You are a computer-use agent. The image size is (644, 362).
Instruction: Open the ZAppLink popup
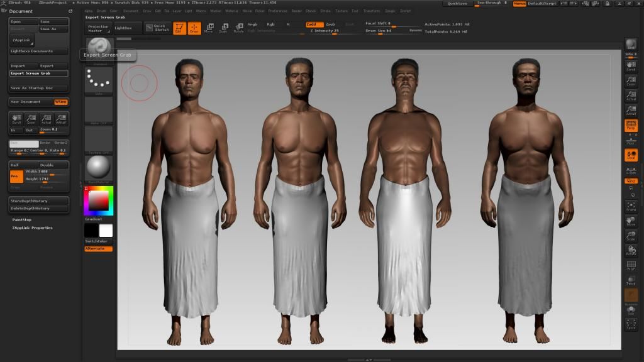pyautogui.click(x=21, y=40)
